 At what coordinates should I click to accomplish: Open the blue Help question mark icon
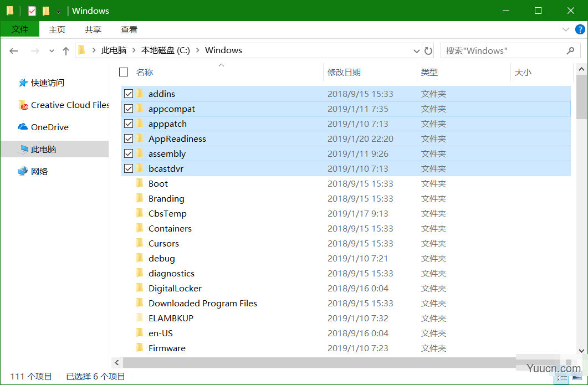[x=580, y=29]
